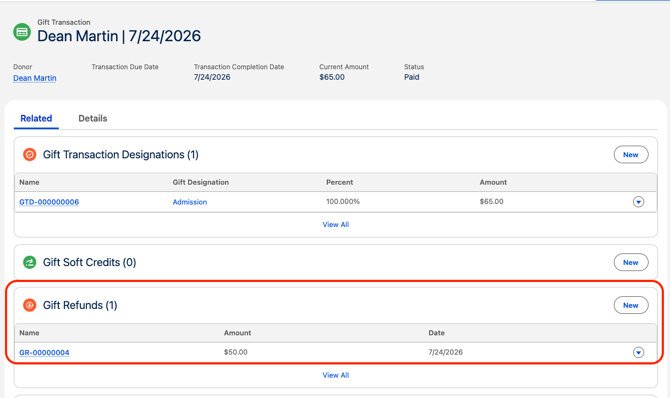Image resolution: width=670 pixels, height=398 pixels.
Task: Click Amount column header in Designations table
Action: point(493,182)
